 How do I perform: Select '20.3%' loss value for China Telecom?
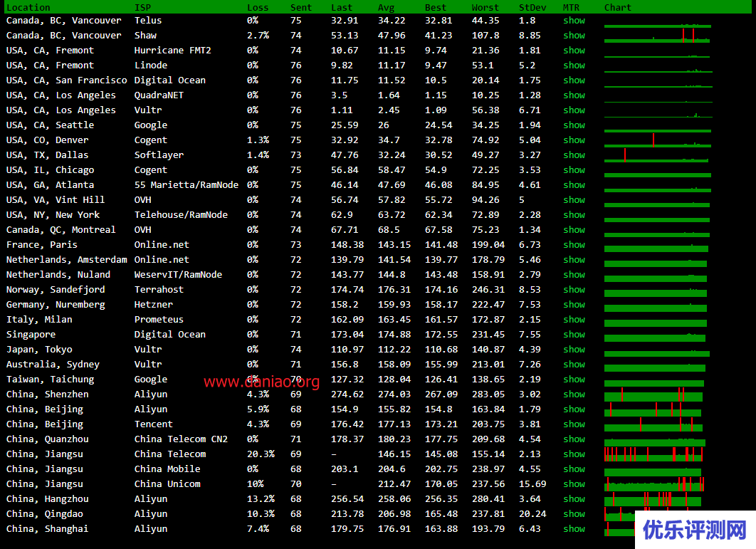[261, 454]
